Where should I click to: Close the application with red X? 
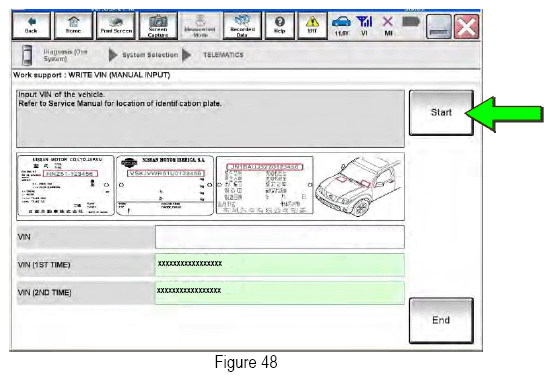tap(467, 26)
